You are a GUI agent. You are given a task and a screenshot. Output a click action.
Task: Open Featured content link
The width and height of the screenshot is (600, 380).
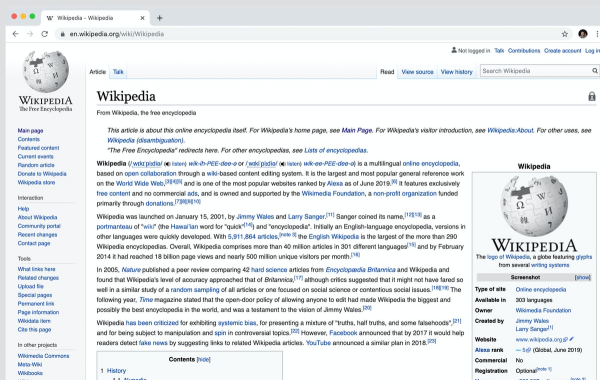(38, 148)
